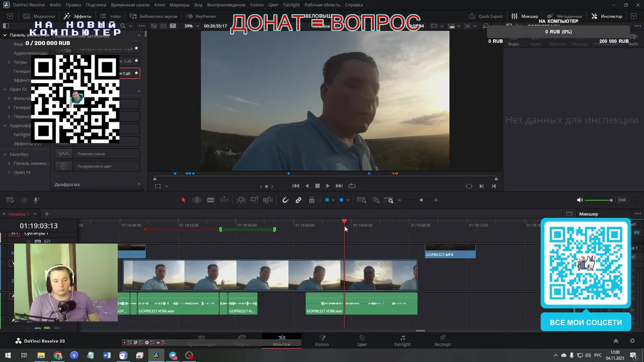Switch to the Экспорт page
Viewport: 644px width, 362px height.
tap(443, 340)
